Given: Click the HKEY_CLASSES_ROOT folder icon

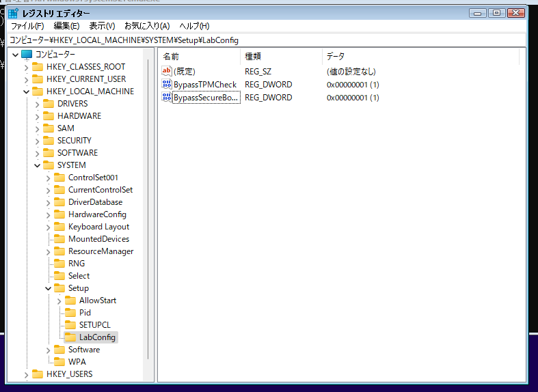Looking at the screenshot, I should coord(38,67).
